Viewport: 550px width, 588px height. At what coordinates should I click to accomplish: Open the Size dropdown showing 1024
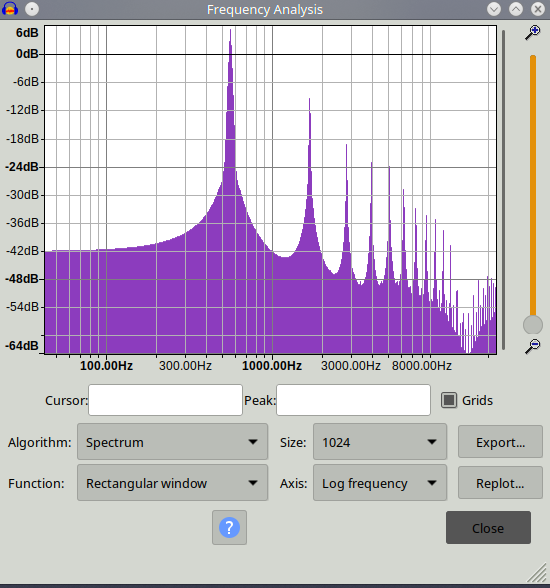point(380,442)
